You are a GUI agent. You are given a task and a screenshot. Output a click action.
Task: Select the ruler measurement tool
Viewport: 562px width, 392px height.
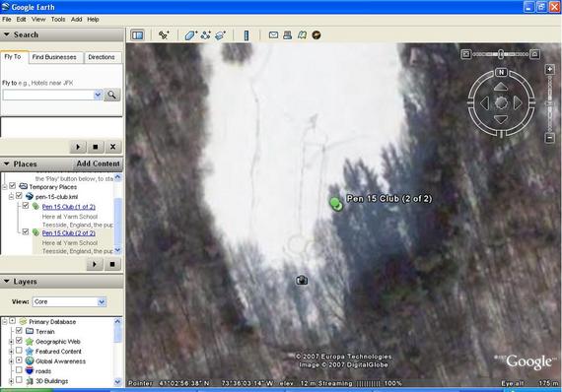click(246, 35)
